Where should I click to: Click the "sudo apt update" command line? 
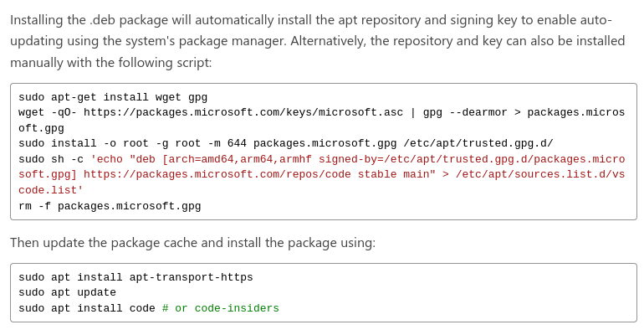pos(67,292)
